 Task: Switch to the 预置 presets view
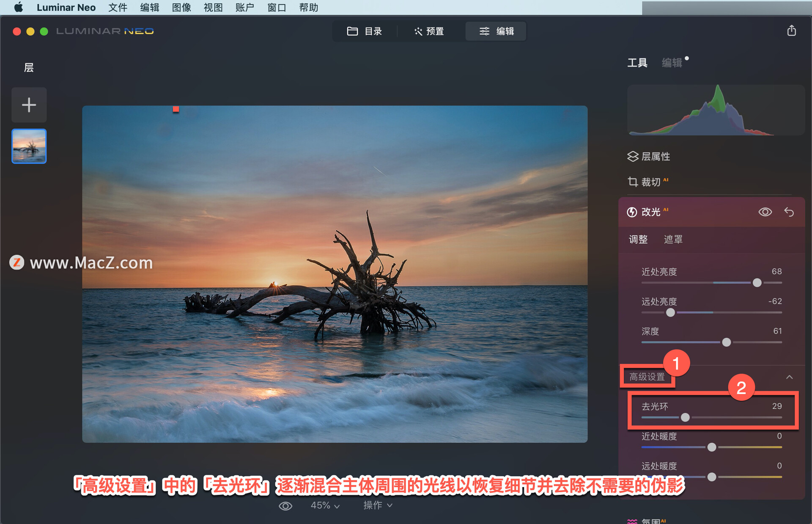(429, 31)
